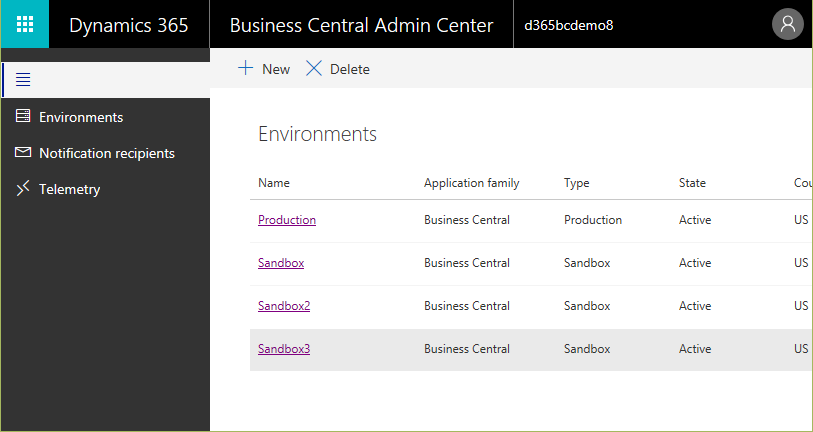813x432 pixels.
Task: Open the user account profile icon
Action: click(788, 24)
